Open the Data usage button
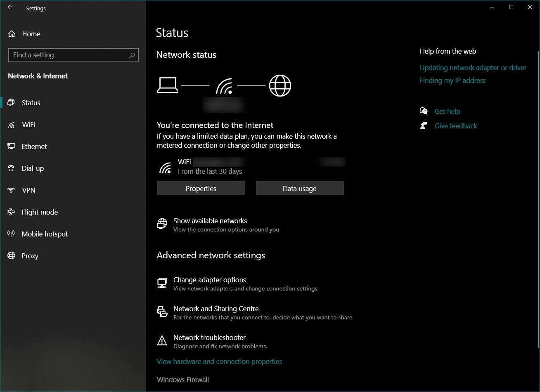This screenshot has height=392, width=540. 300,188
